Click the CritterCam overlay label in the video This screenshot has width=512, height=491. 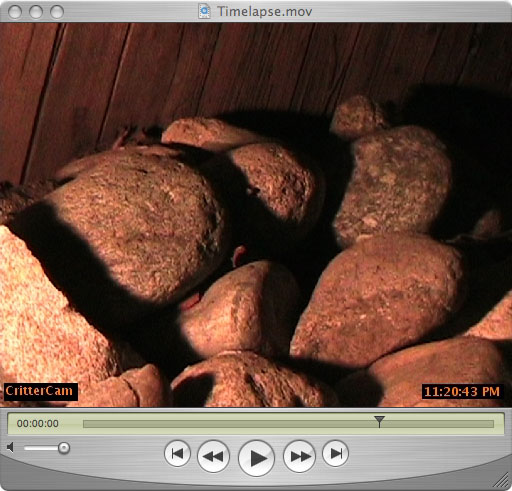(39, 391)
